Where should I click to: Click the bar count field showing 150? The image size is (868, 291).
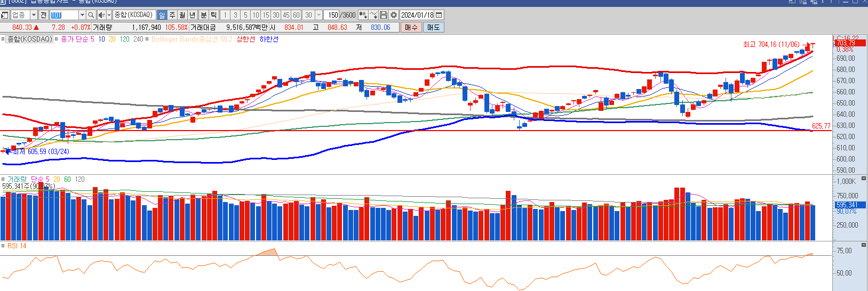(x=332, y=15)
